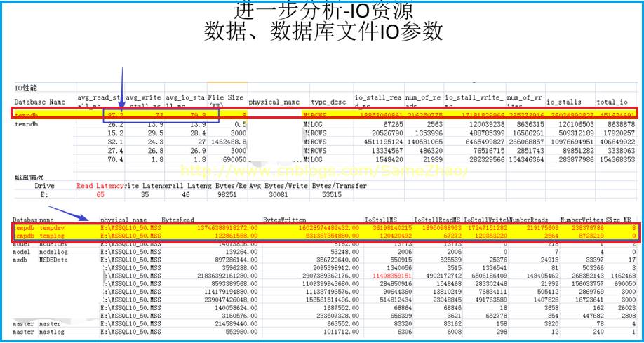Image resolution: width=644 pixels, height=343 pixels.
Task: Select the templog file name cell
Action: [x=53, y=236]
